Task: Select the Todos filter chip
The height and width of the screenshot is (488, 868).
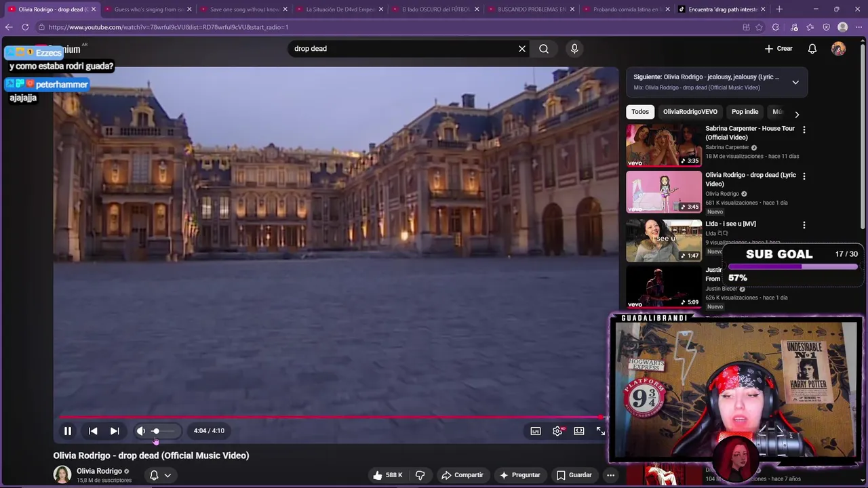Action: click(x=640, y=112)
